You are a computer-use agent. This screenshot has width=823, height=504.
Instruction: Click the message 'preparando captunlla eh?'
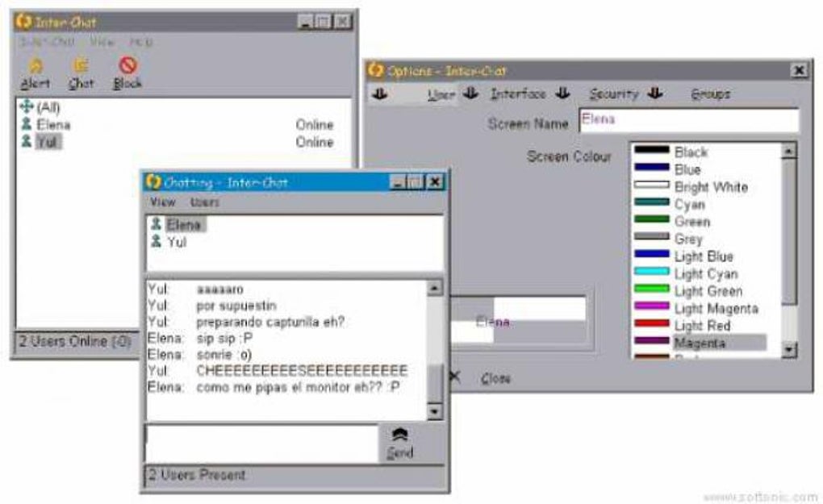pyautogui.click(x=270, y=322)
